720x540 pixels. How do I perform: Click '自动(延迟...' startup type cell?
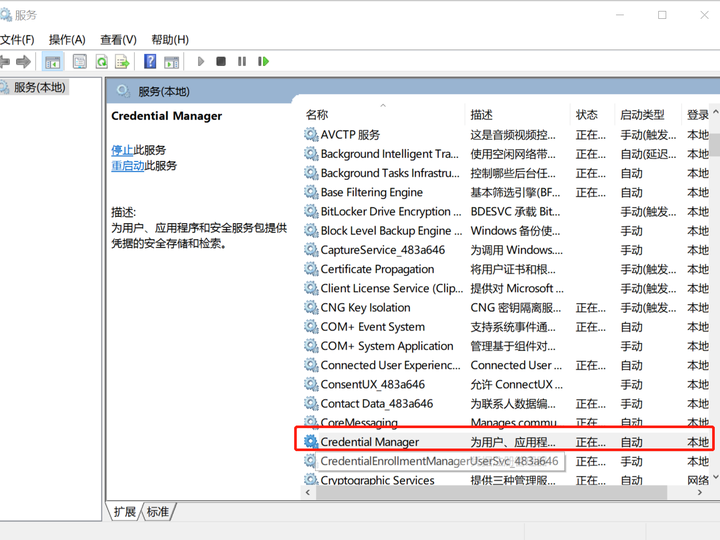click(648, 154)
